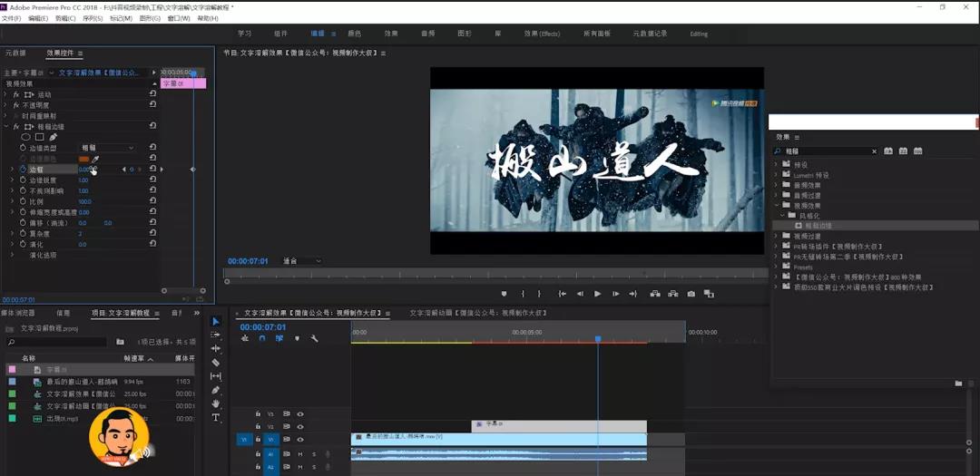Toggle the fx switch of 粗糙边缘 effect

click(x=16, y=126)
